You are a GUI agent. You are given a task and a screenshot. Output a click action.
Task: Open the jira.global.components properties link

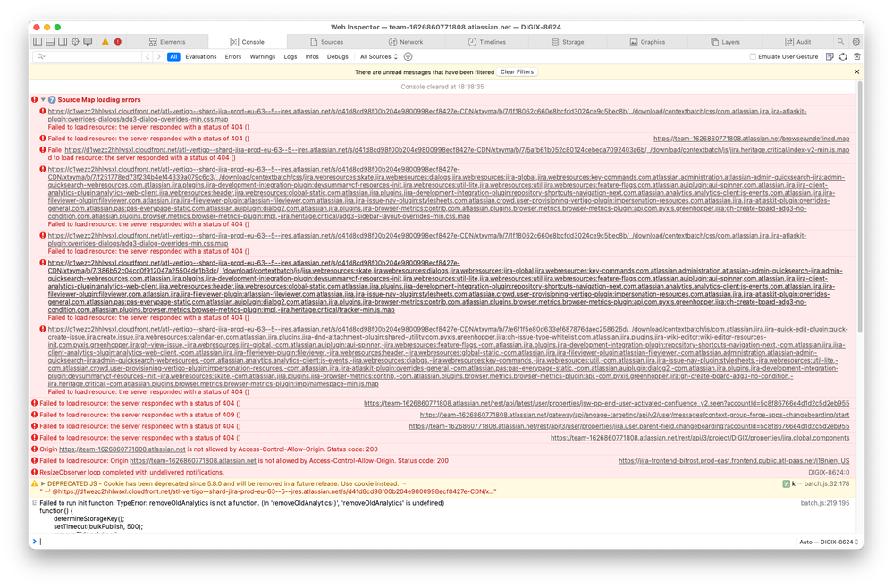pos(700,438)
